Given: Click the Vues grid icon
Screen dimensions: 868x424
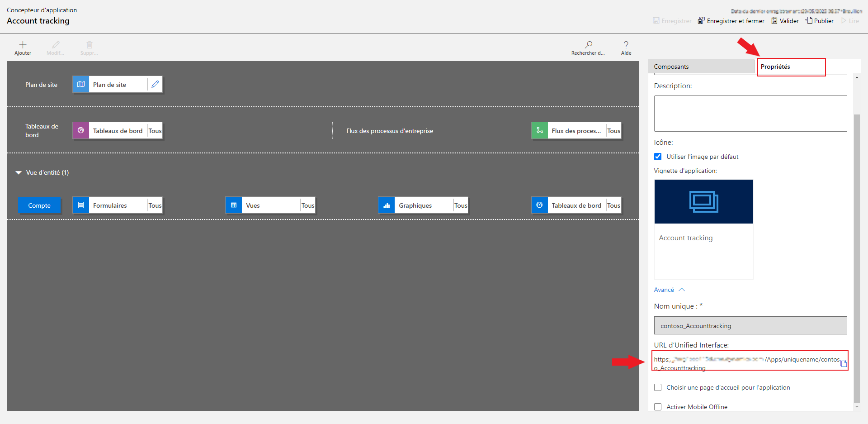Looking at the screenshot, I should (234, 205).
